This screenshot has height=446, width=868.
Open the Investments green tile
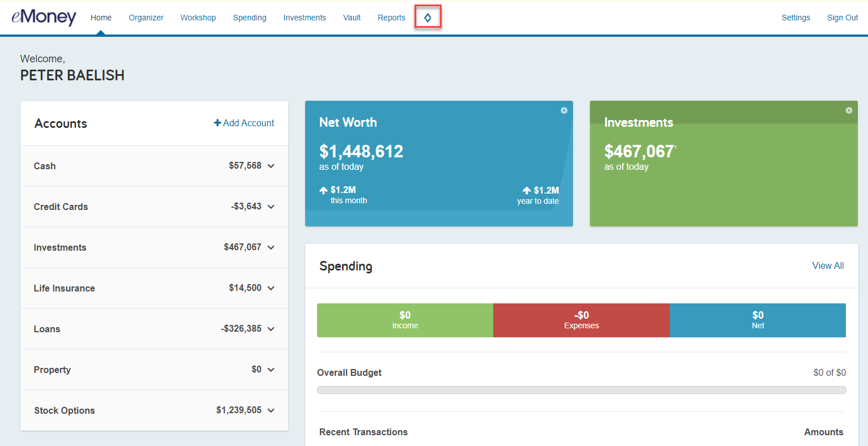click(x=724, y=164)
